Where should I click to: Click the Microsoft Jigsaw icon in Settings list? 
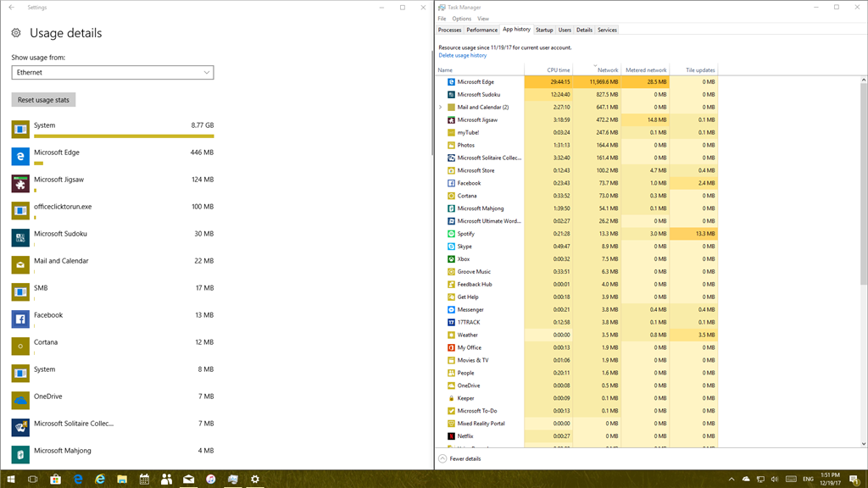point(20,183)
